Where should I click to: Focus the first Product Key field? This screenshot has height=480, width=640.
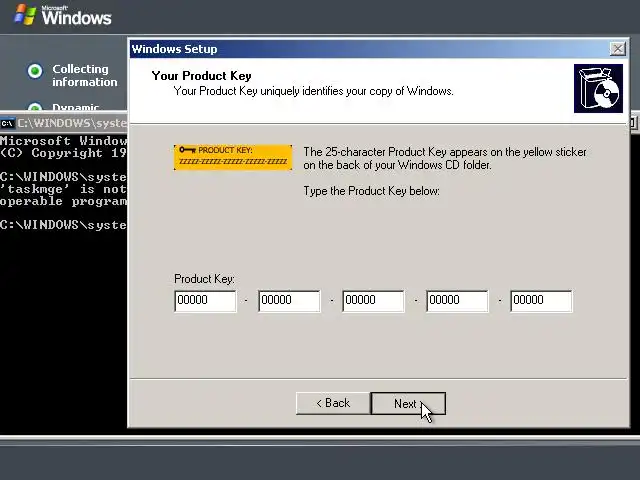coord(205,301)
